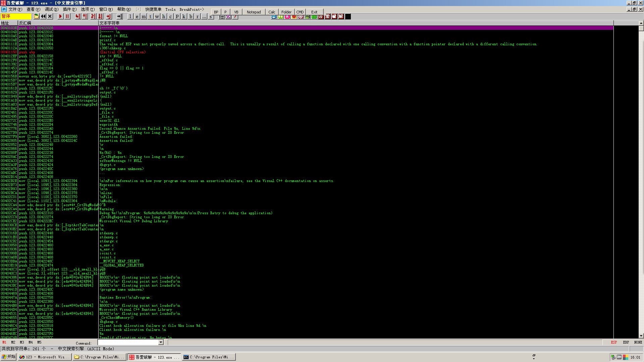Image resolution: width=644 pixels, height=362 pixels.
Task: Click the Restart program rewind icon
Action: click(43, 16)
